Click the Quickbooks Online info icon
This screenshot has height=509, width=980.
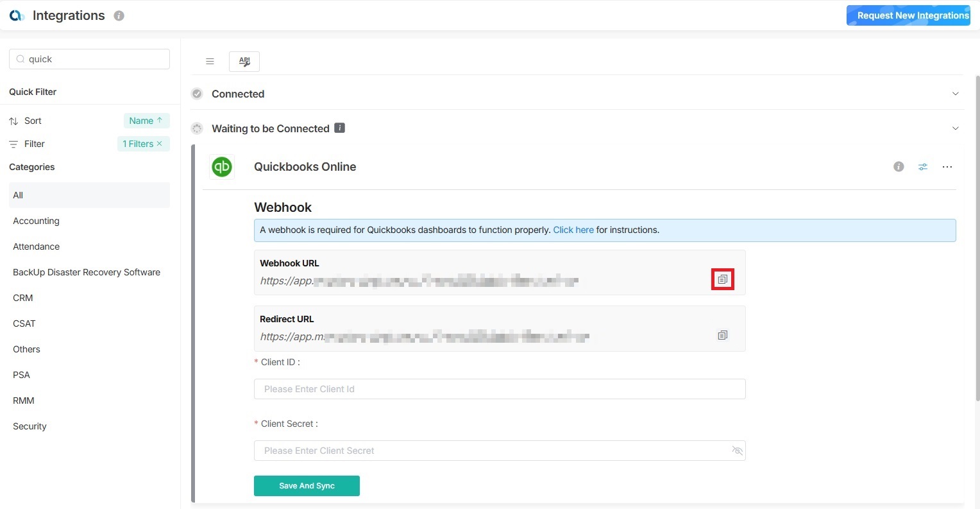[899, 167]
